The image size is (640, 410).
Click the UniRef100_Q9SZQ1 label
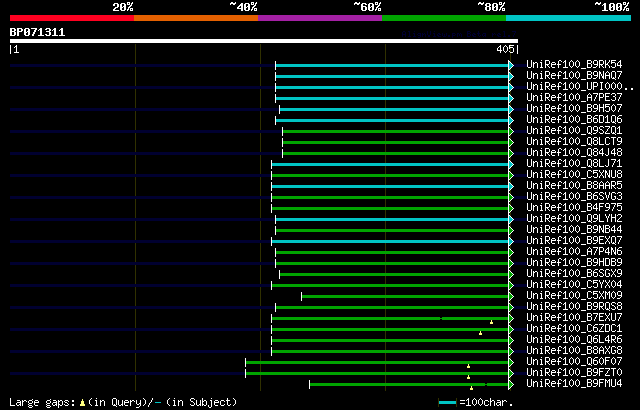click(574, 131)
